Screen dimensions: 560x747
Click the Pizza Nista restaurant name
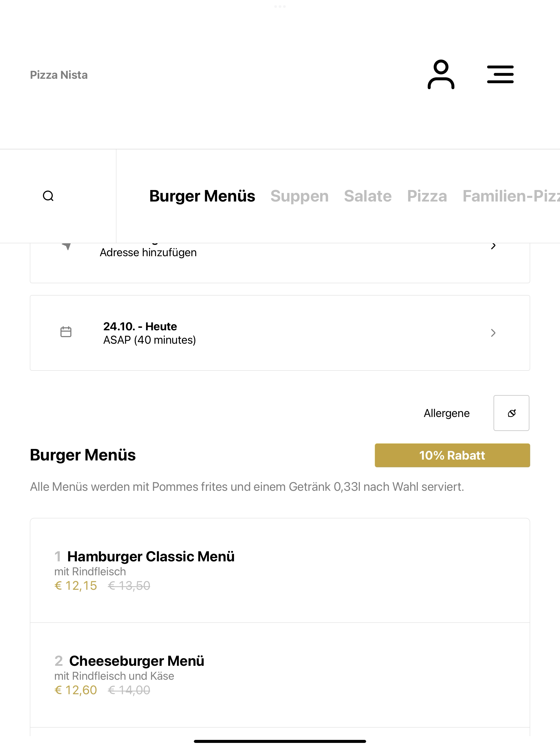(x=59, y=75)
